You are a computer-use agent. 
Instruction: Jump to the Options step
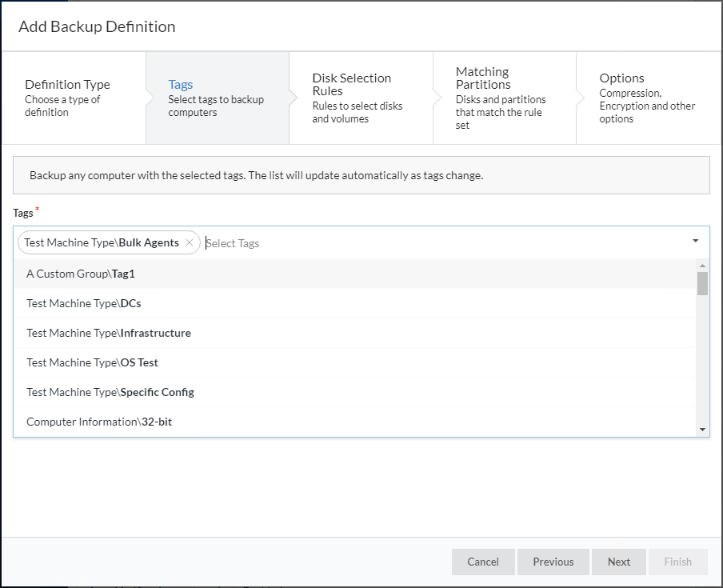pyautogui.click(x=648, y=98)
